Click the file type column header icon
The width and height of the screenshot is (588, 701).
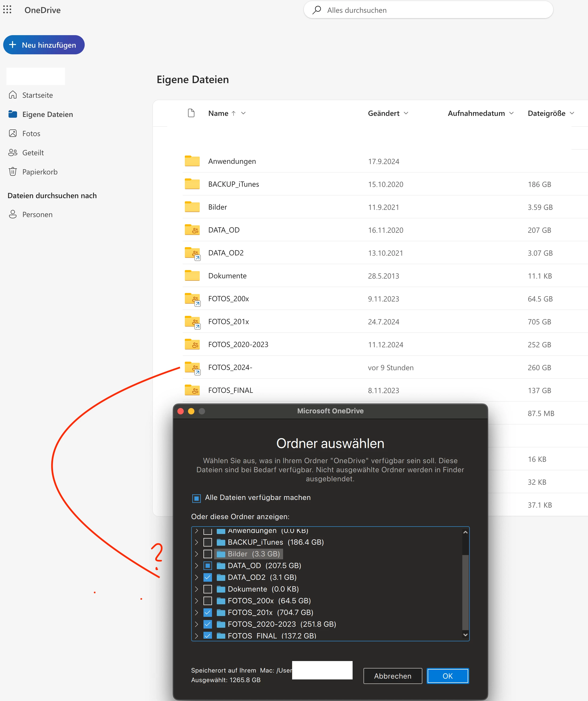coord(191,113)
